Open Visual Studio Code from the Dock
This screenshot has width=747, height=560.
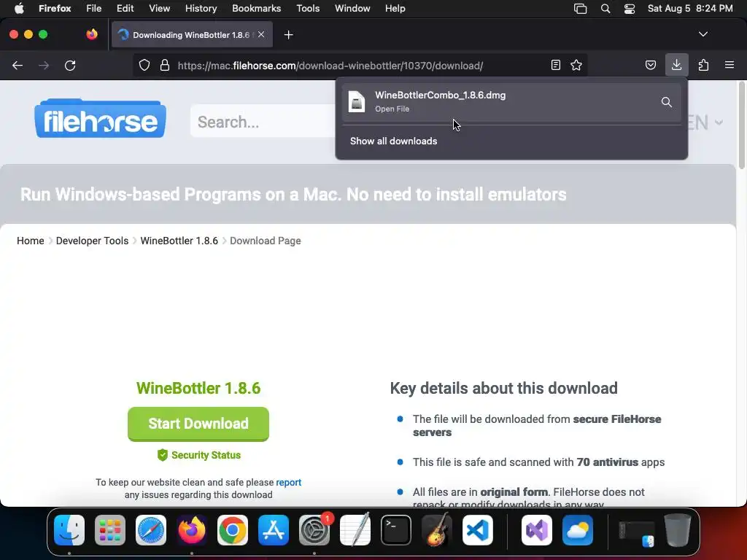(477, 529)
